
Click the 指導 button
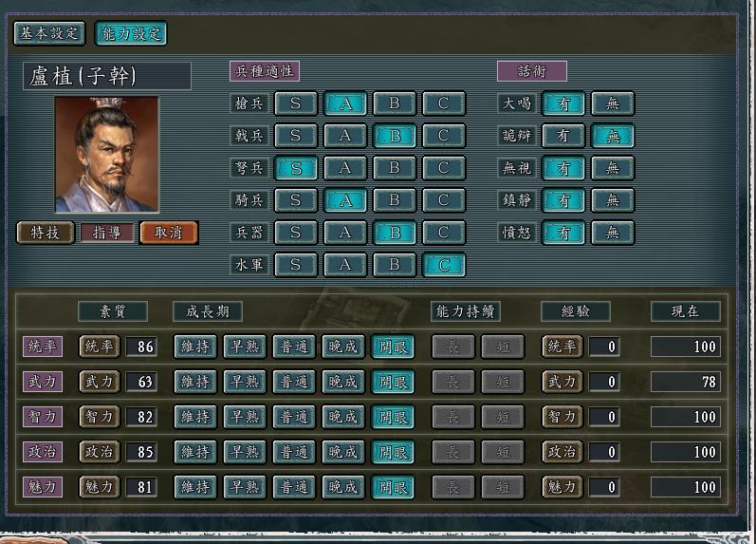point(106,233)
